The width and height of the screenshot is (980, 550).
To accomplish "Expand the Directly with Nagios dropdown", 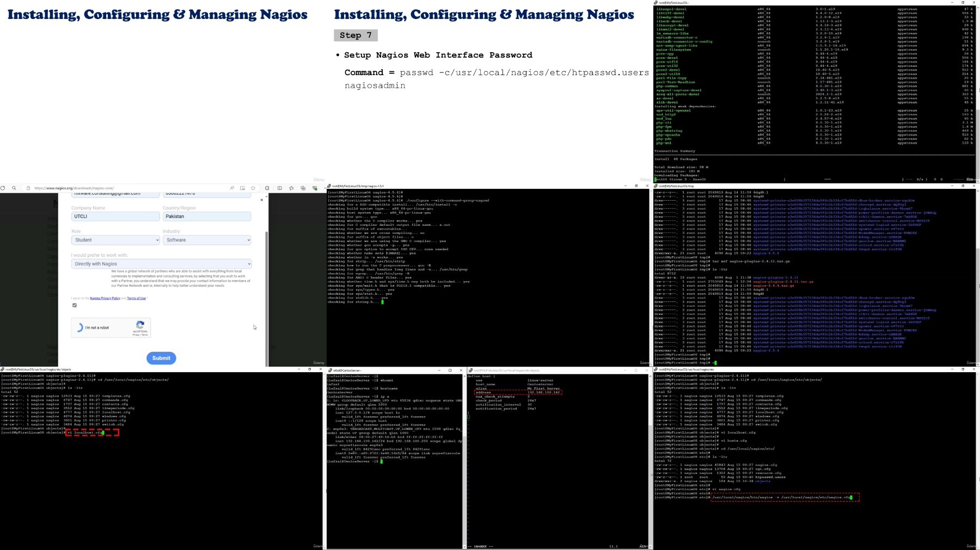I will pyautogui.click(x=161, y=264).
